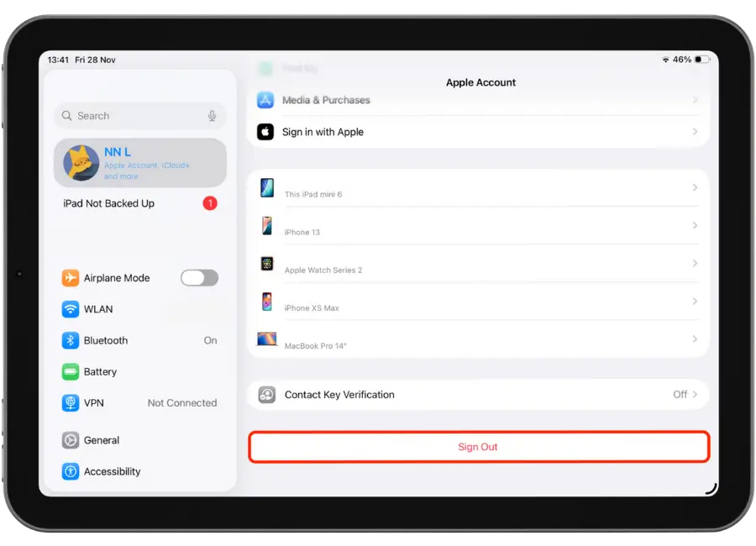Screen dimensions: 756x546
Task: Select the NN L account avatar
Action: [81, 163]
